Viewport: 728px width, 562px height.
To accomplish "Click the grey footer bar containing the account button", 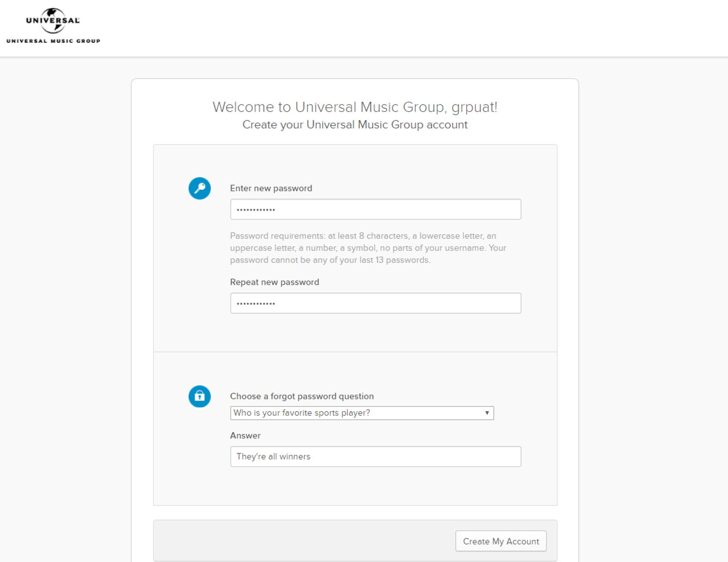I will click(294, 541).
